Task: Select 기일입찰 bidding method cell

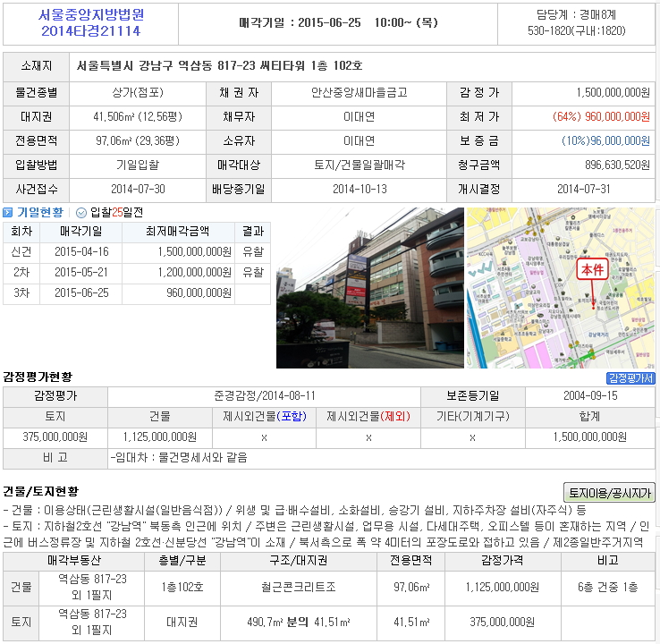Action: click(138, 165)
